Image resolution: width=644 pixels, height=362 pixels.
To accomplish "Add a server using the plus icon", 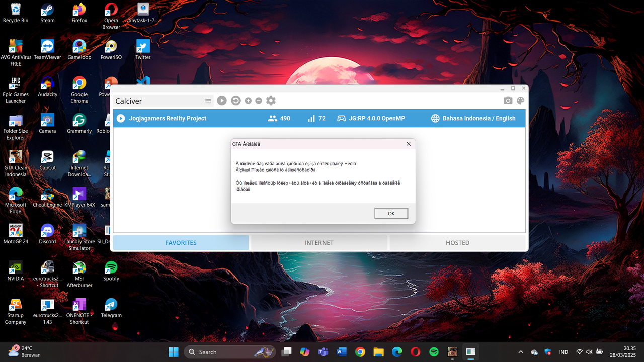I will (248, 101).
